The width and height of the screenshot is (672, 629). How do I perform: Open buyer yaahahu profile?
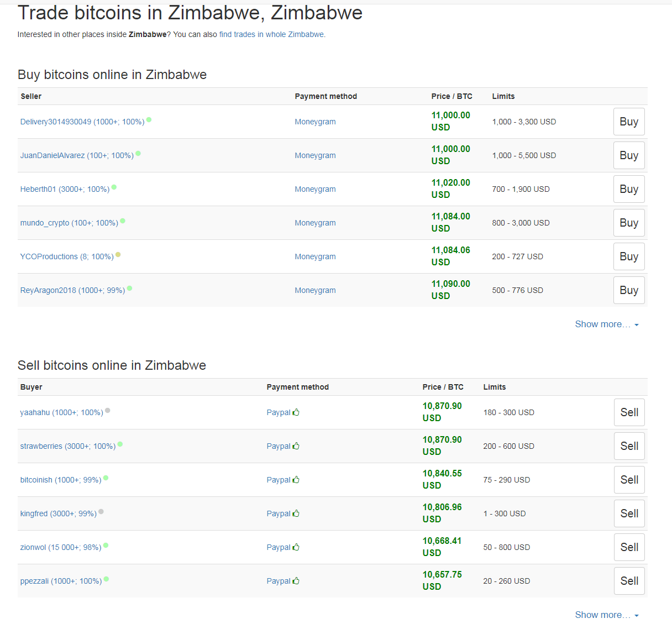[x=62, y=412]
